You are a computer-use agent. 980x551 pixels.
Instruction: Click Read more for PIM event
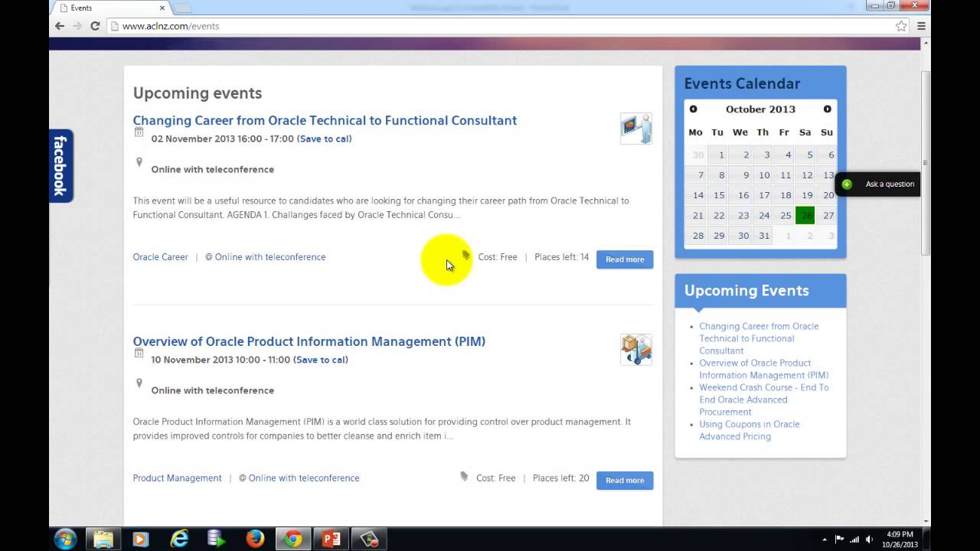pos(625,481)
